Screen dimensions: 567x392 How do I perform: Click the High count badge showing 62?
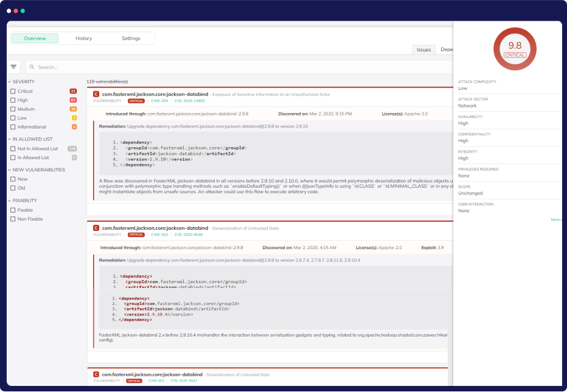[73, 100]
